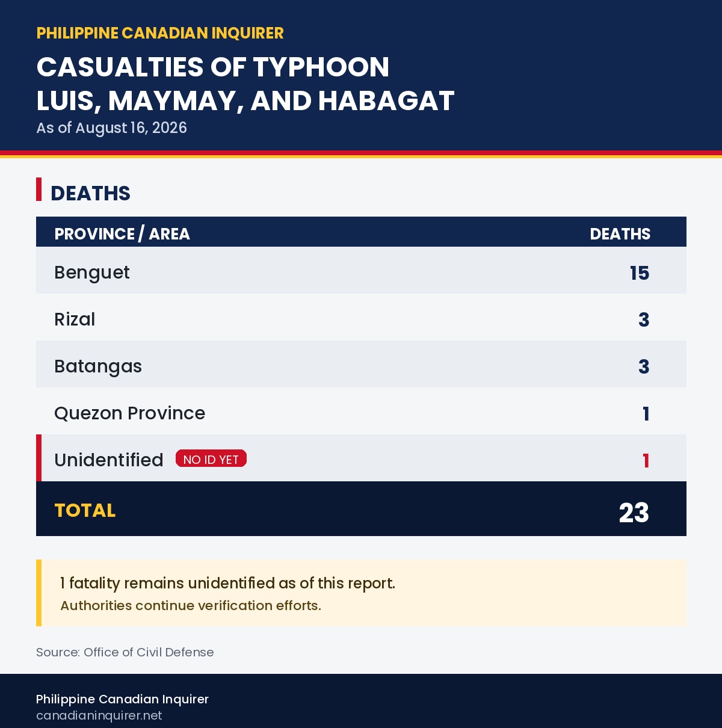Click the NO ID YET red badge
Screen dimensions: 722x728
[x=211, y=458]
